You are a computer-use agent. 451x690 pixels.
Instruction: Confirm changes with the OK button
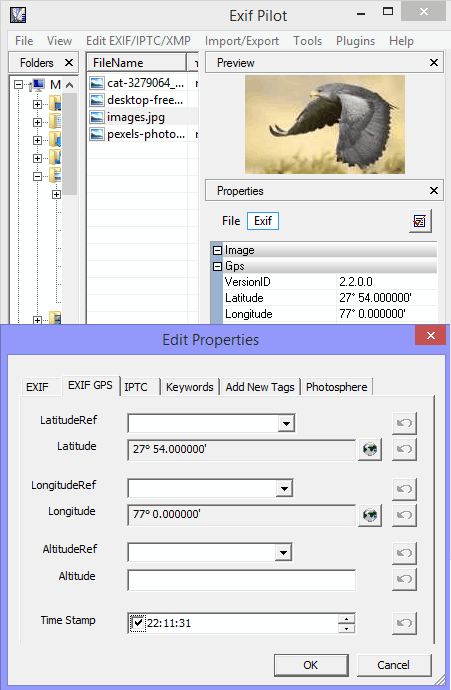[x=311, y=665]
